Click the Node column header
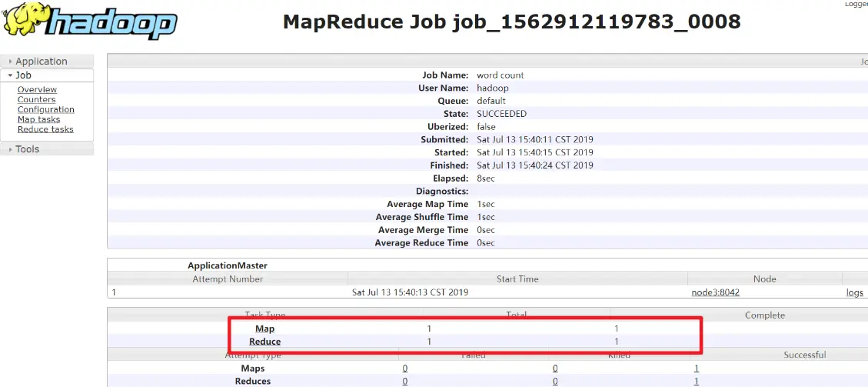 765,279
